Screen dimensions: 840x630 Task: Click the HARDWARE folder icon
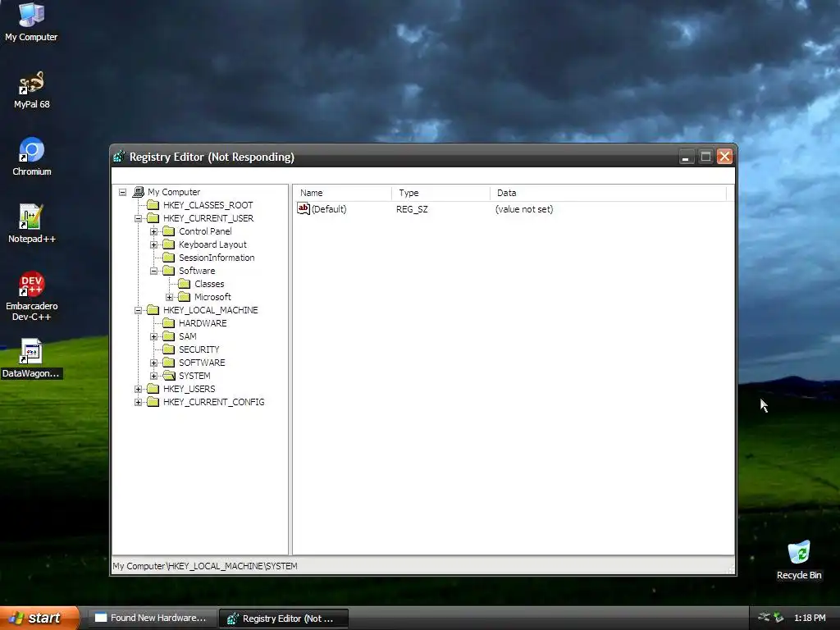click(x=169, y=323)
